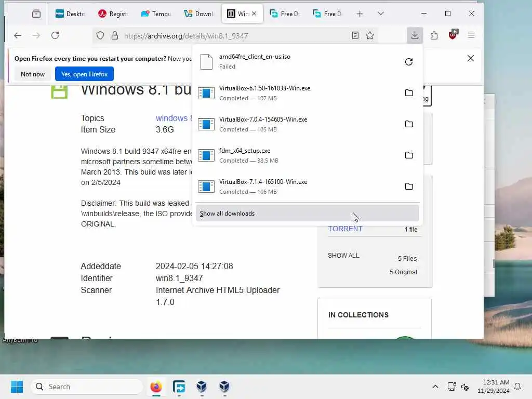Open Free Download Manager from taskbar
This screenshot has height=399, width=532.
(x=179, y=387)
